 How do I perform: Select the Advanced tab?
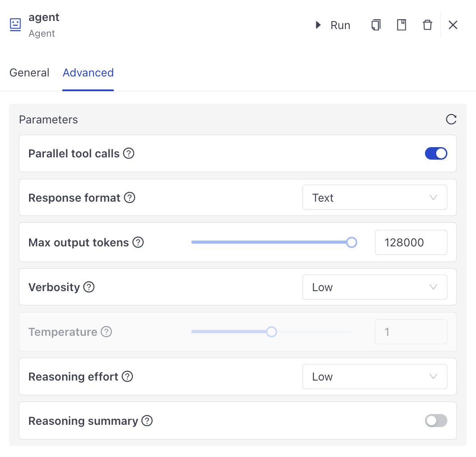88,73
